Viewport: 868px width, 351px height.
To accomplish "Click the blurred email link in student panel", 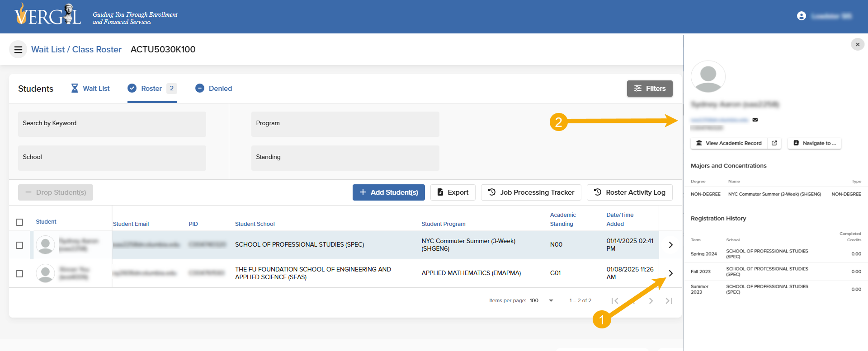I will (720, 120).
